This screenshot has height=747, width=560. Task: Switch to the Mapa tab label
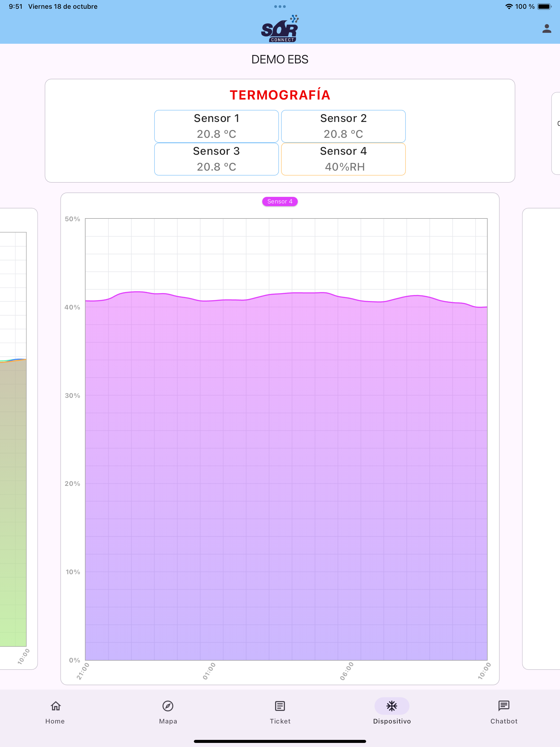[x=168, y=721]
